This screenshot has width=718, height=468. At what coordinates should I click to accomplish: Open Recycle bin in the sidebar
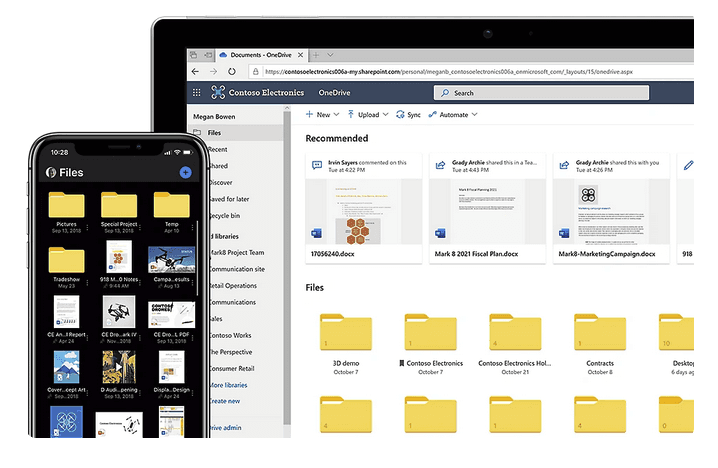[224, 216]
